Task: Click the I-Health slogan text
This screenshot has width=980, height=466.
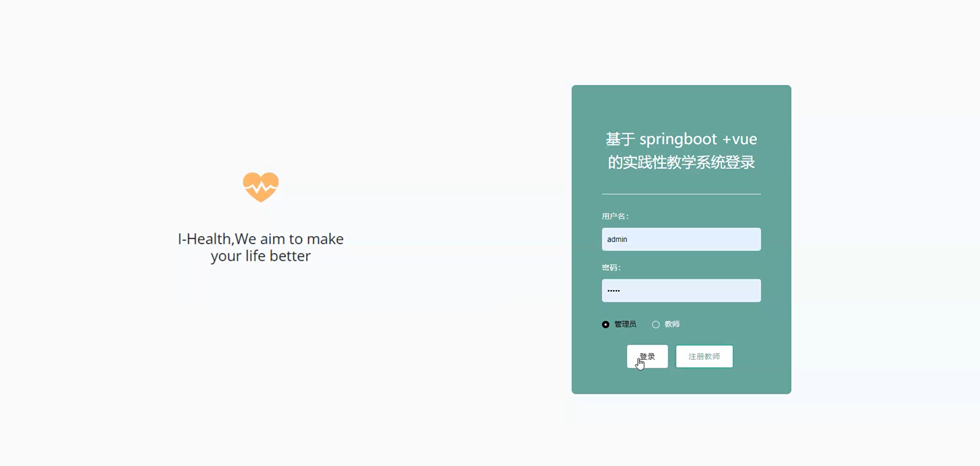Action: (261, 248)
